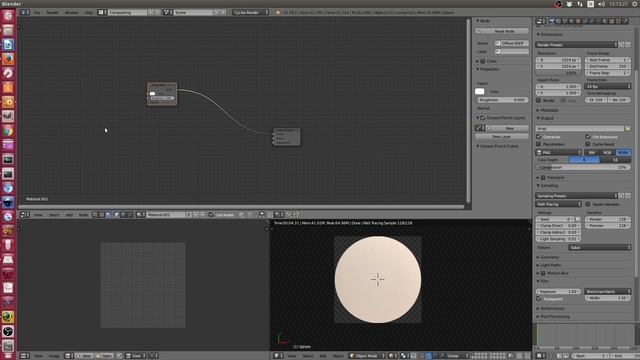640x360 pixels.
Task: Open the Render Presets dropdown
Action: coord(576,45)
